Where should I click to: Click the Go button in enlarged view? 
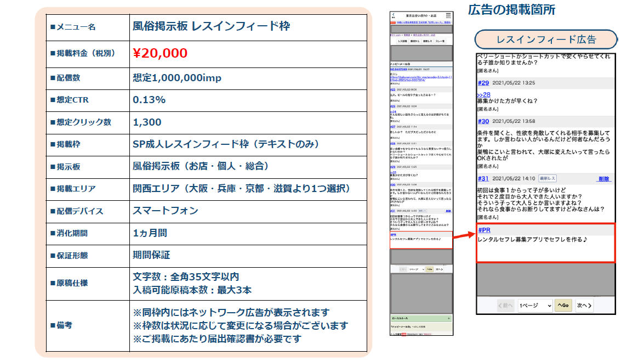click(x=563, y=306)
